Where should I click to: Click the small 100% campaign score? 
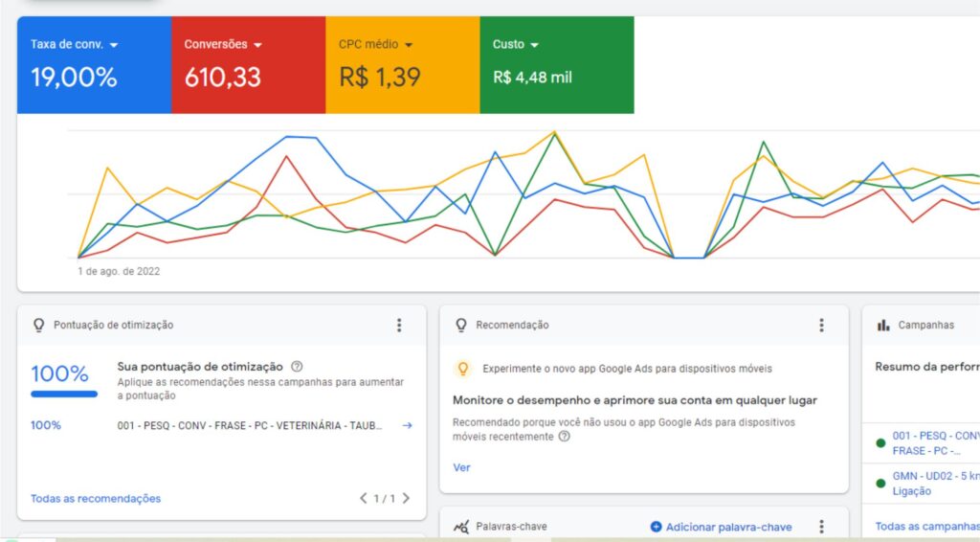[x=46, y=426]
